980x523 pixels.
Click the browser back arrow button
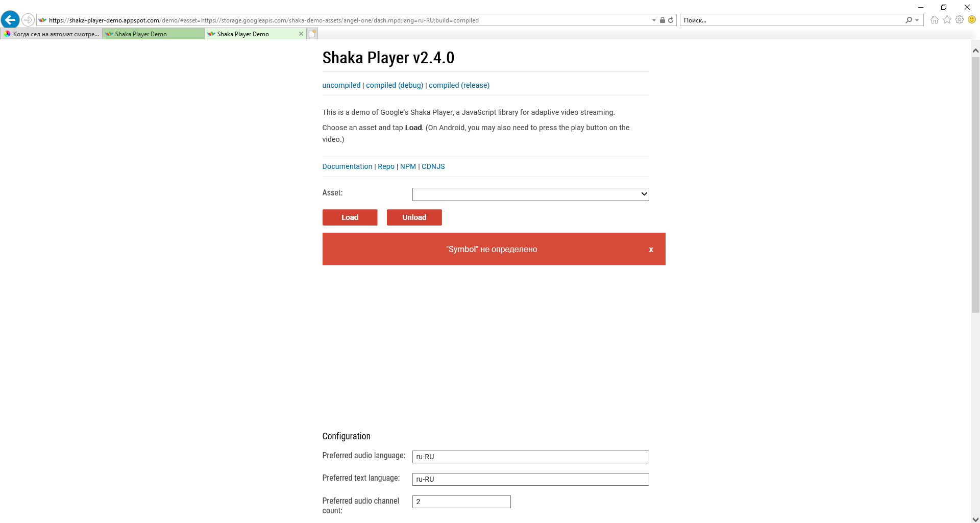[x=10, y=20]
